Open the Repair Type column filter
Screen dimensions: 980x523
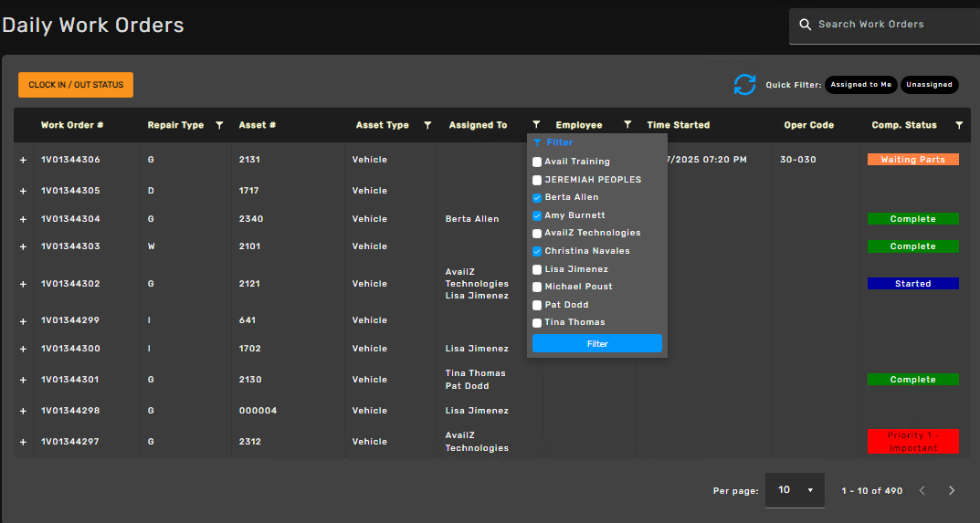pyautogui.click(x=219, y=125)
